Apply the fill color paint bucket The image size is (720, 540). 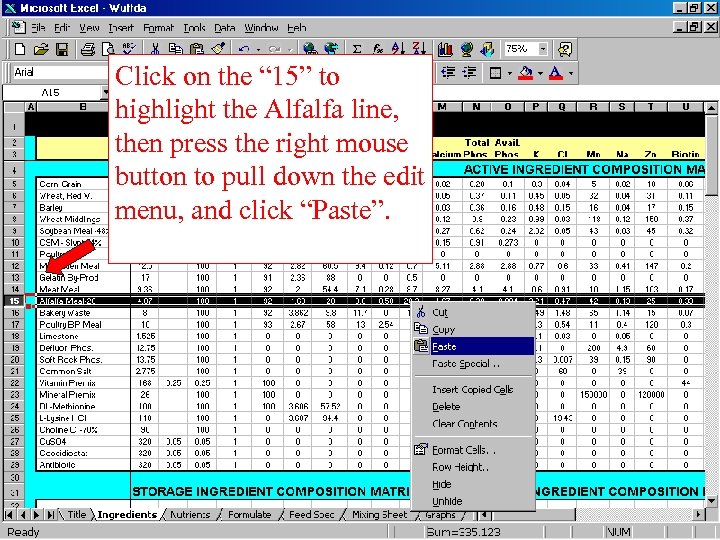(526, 73)
